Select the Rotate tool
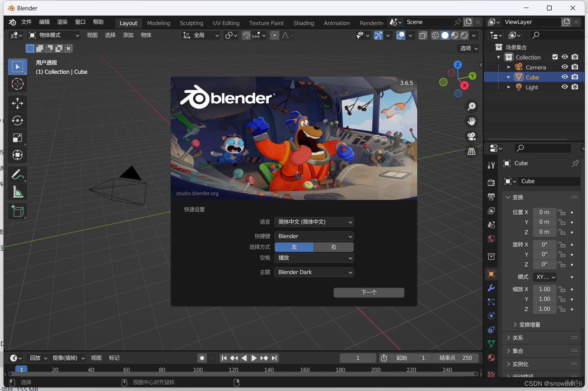The image size is (588, 391). pyautogui.click(x=18, y=120)
